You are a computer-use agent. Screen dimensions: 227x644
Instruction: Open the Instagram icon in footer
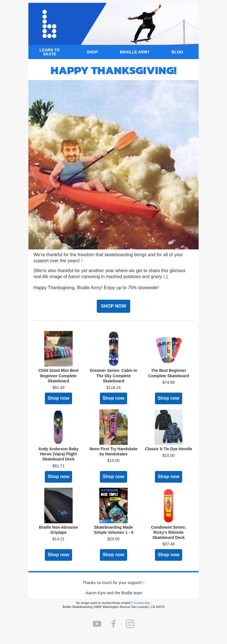[x=130, y=624]
